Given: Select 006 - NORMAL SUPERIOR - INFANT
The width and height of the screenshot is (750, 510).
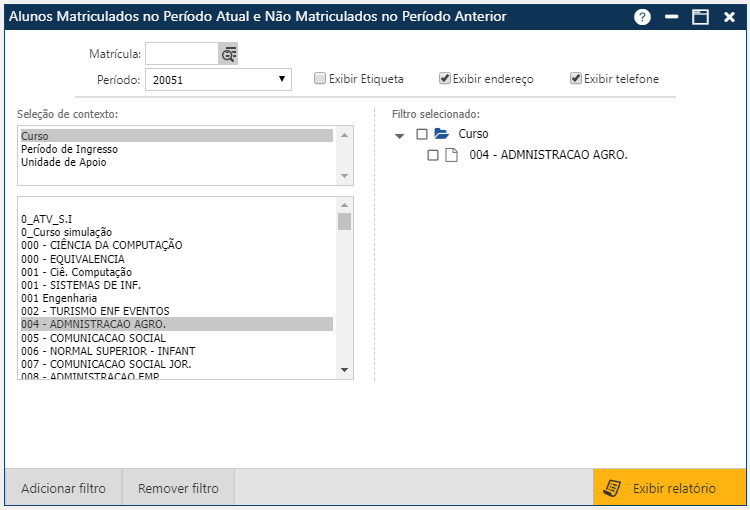Looking at the screenshot, I should pos(176,351).
